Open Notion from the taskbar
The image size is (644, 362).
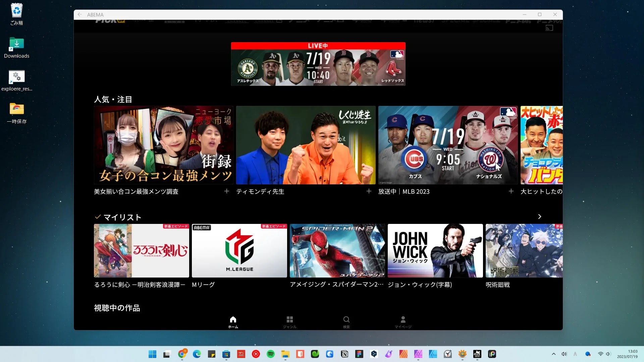[344, 354]
